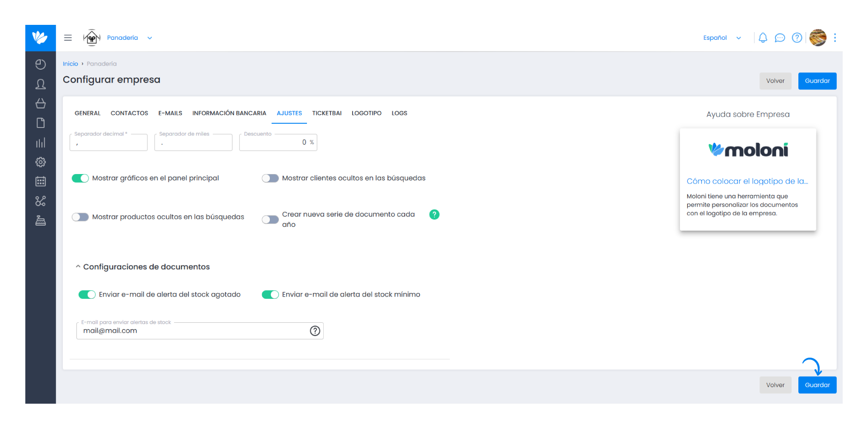The height and width of the screenshot is (429, 868).
Task: Open the integrations nodes sidebar icon
Action: click(41, 201)
